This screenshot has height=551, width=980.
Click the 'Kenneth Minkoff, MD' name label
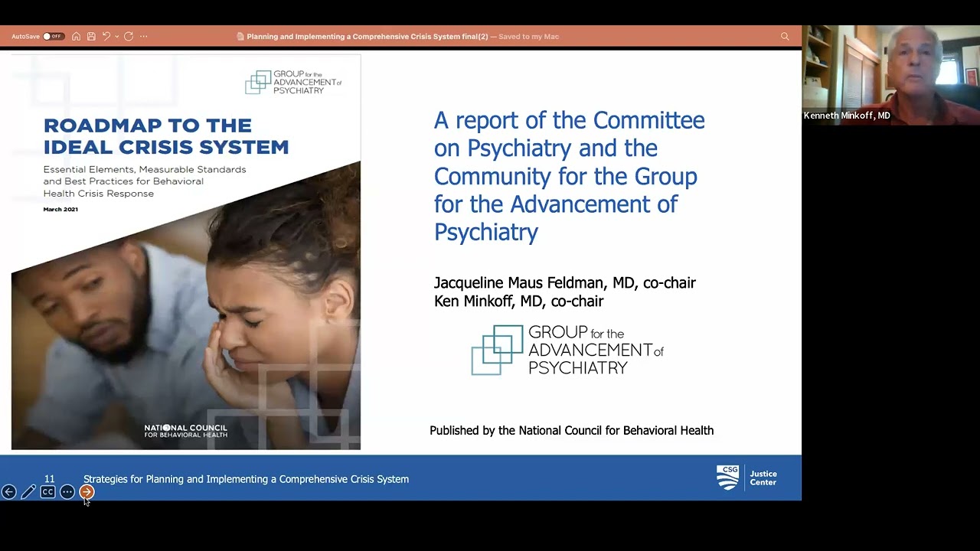point(847,116)
